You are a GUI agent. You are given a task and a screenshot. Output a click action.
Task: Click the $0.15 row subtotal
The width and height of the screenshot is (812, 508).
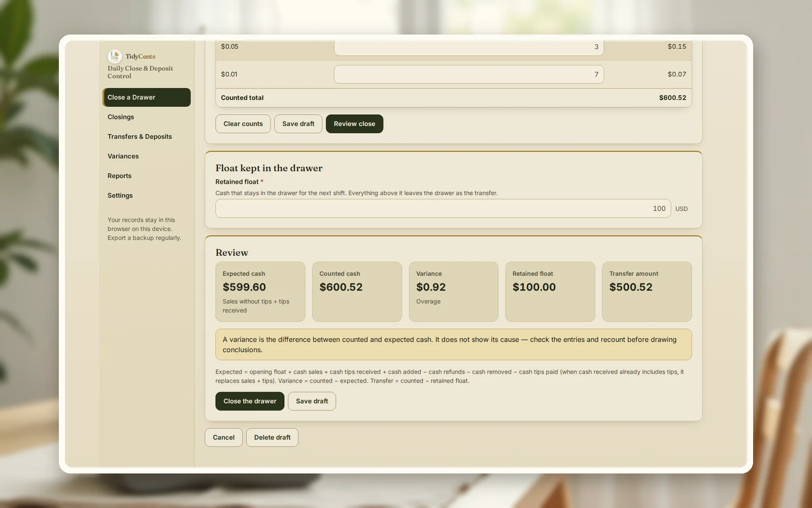coord(677,46)
